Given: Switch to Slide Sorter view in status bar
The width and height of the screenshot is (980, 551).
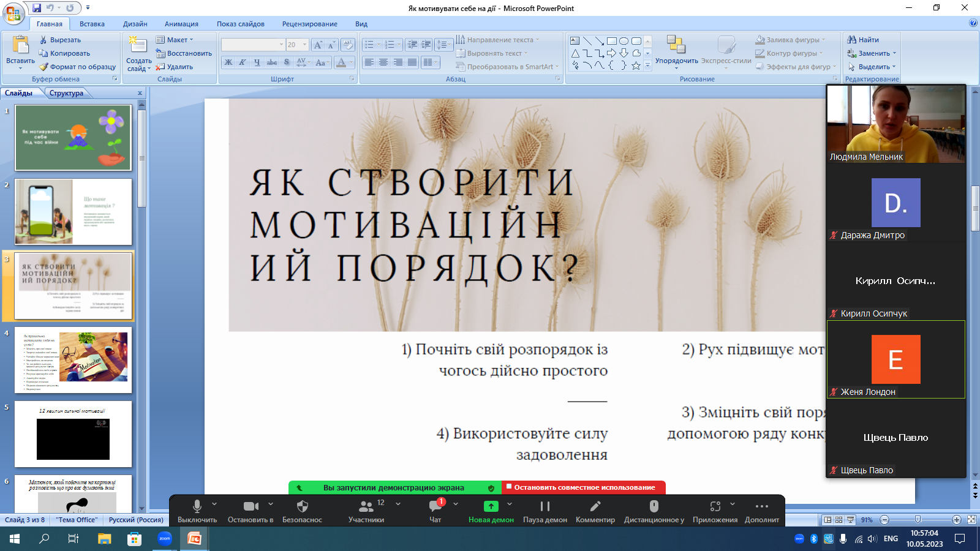Looking at the screenshot, I should coord(839,520).
